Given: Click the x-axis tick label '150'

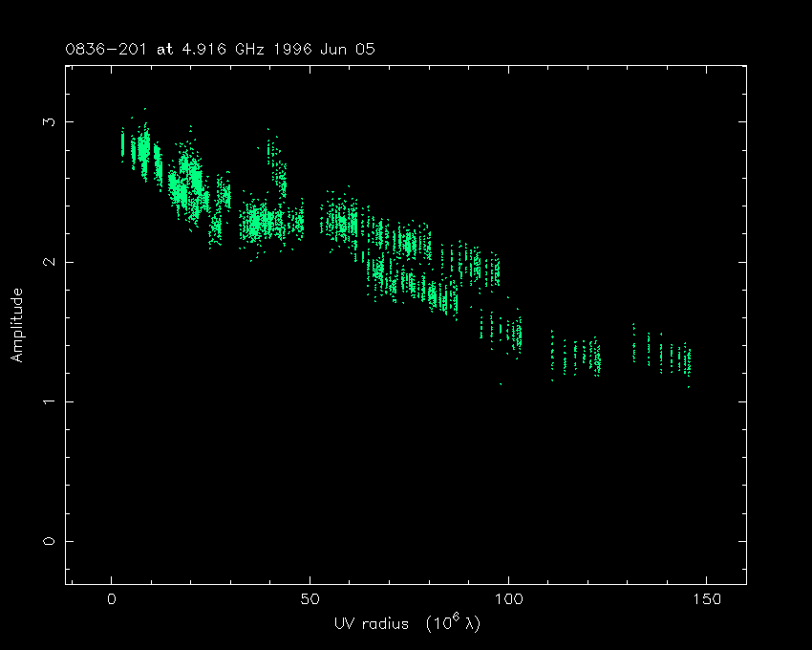Looking at the screenshot, I should (x=706, y=600).
